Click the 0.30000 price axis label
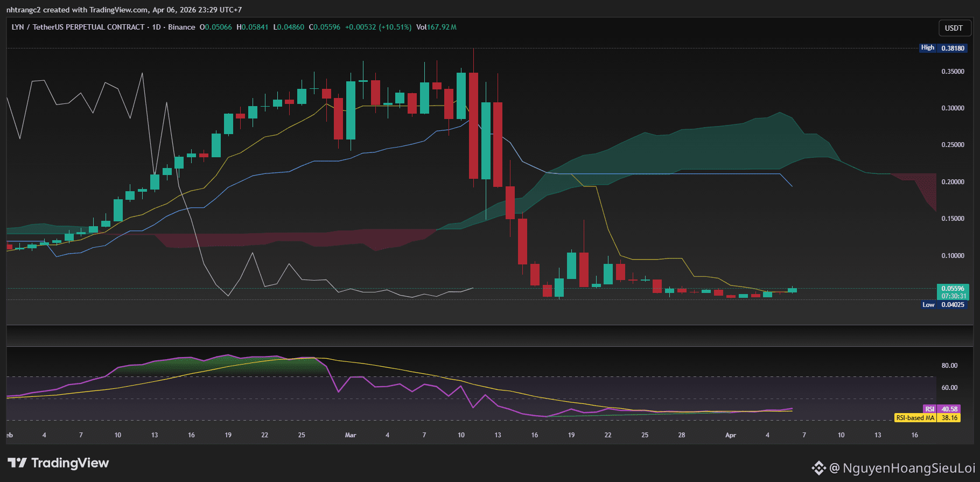The width and height of the screenshot is (980, 482). click(x=953, y=108)
